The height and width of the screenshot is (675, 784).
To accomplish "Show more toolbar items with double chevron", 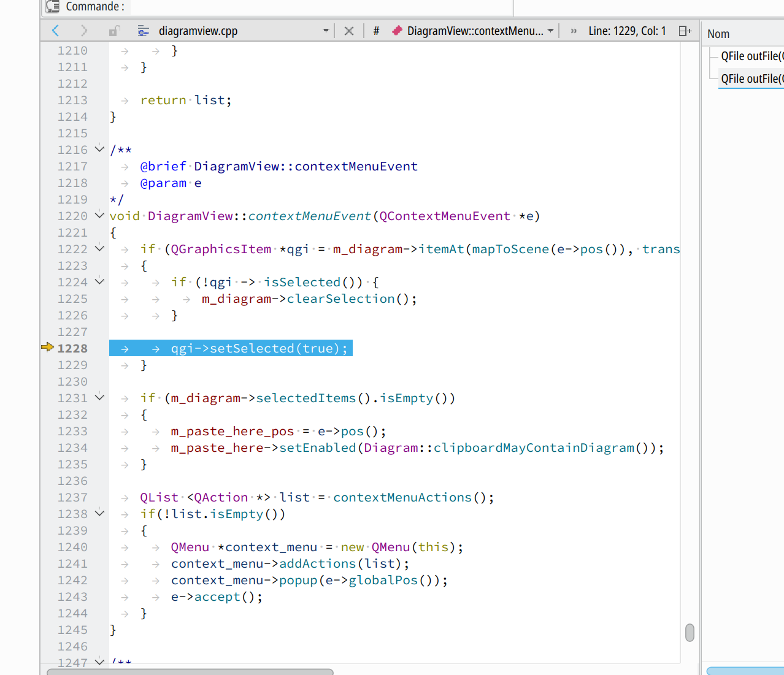I will [x=574, y=31].
